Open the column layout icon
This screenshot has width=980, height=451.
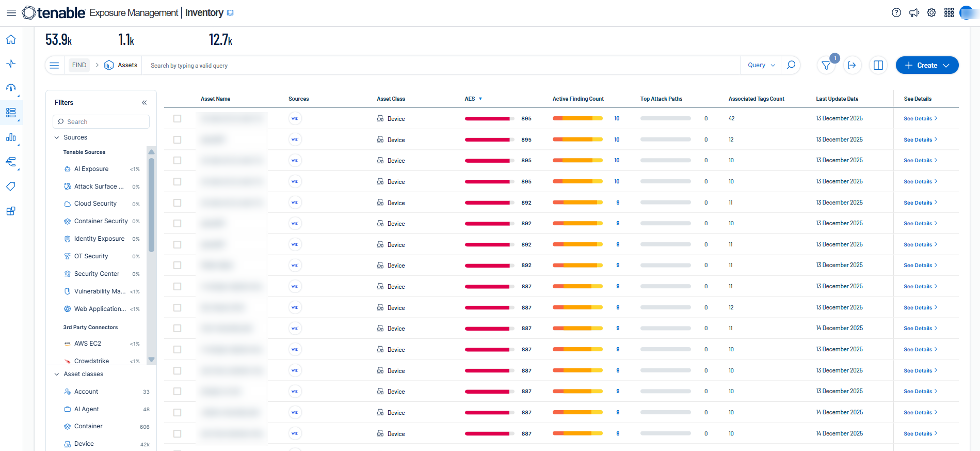878,65
